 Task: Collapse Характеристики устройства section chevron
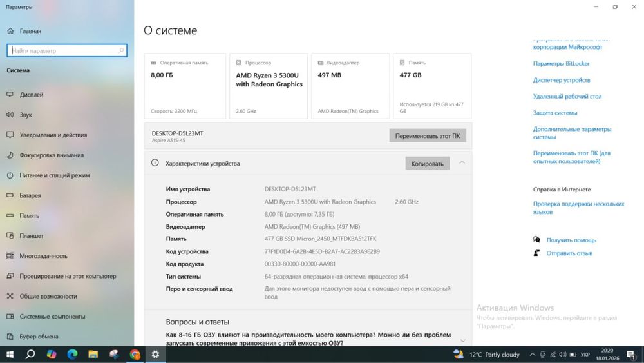[x=462, y=162]
